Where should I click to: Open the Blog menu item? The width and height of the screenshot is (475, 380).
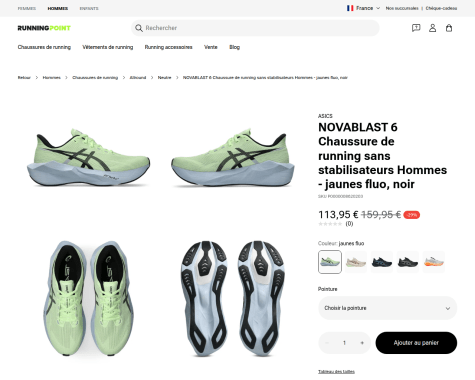(234, 47)
